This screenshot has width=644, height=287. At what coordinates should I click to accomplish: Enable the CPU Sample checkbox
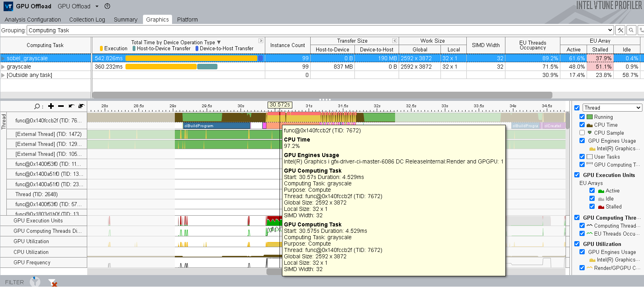click(x=582, y=133)
